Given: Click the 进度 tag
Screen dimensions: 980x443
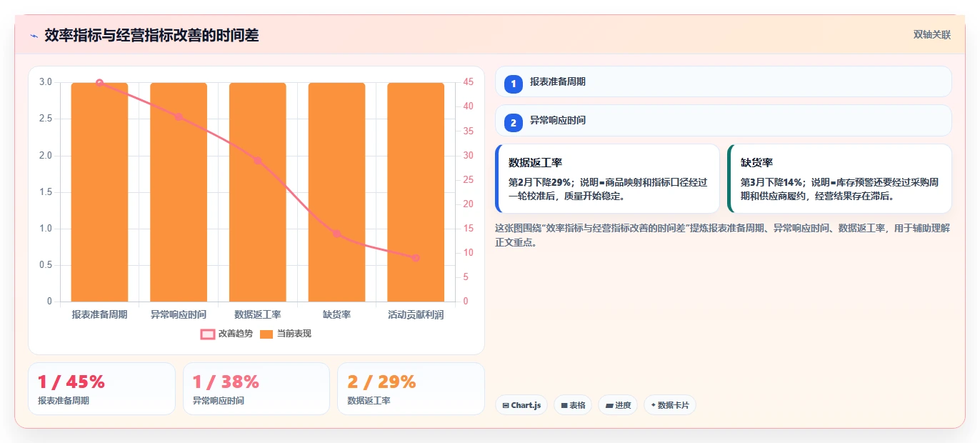Looking at the screenshot, I should (619, 405).
